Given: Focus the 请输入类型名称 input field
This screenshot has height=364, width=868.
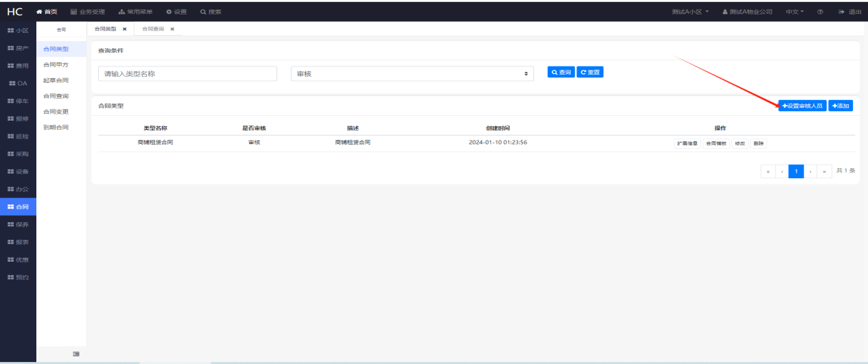Looking at the screenshot, I should click(187, 73).
